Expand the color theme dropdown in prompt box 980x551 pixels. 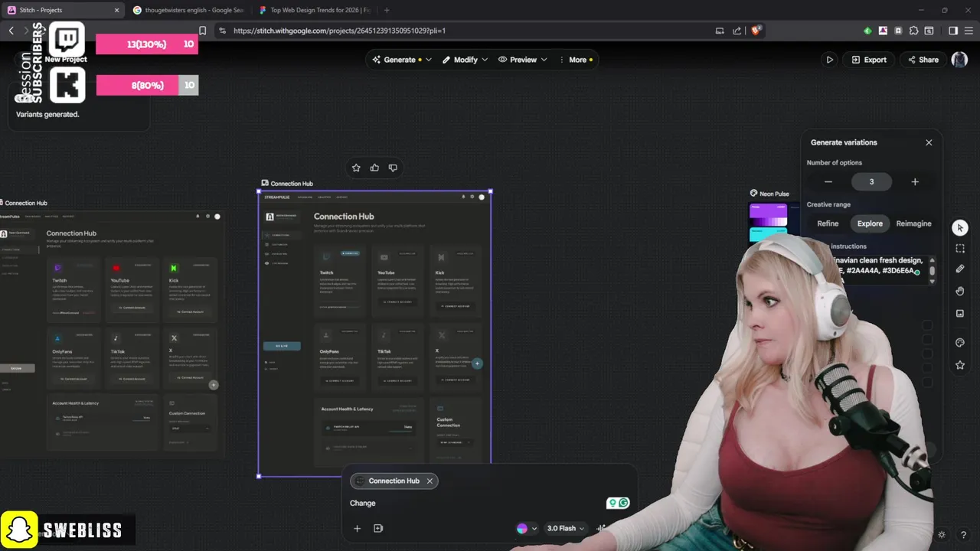pos(533,529)
